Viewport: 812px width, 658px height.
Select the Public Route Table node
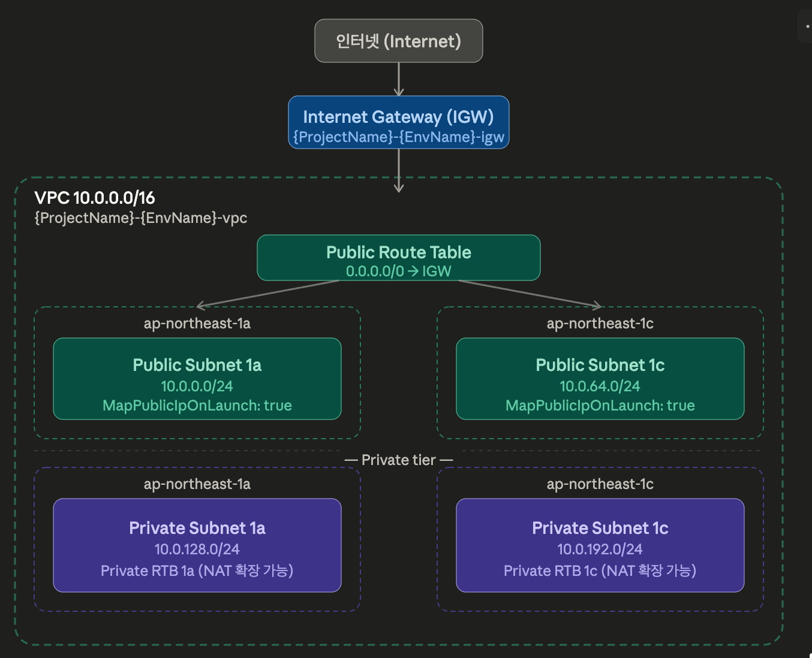[398, 252]
